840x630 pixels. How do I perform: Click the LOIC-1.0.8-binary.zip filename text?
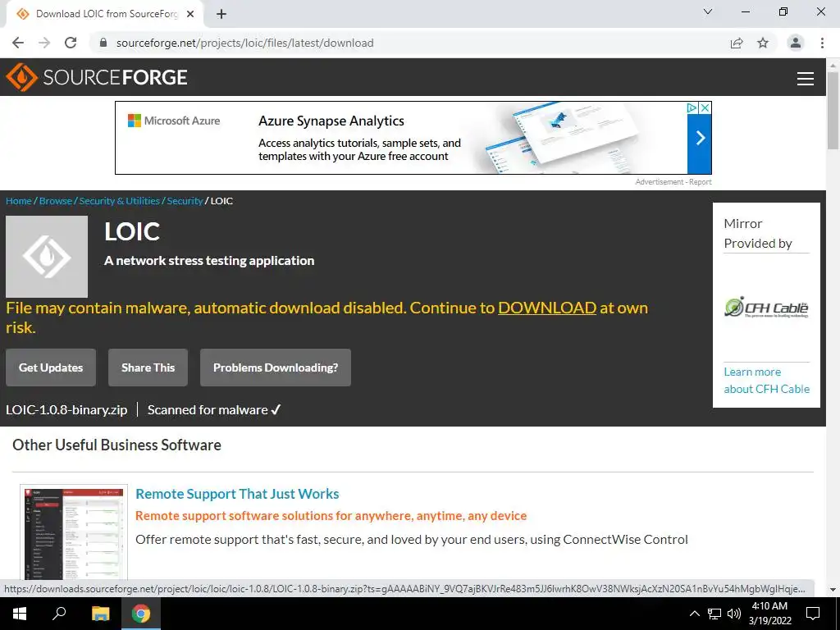66,410
